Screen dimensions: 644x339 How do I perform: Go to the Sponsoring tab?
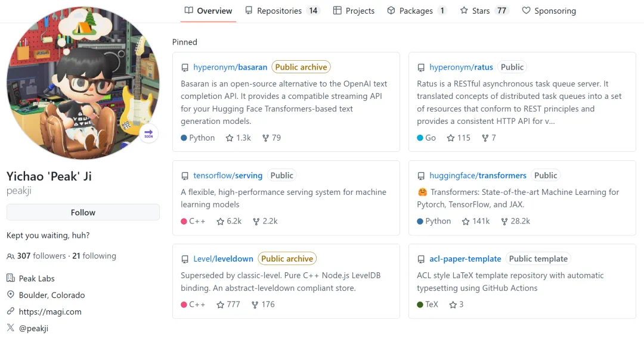pyautogui.click(x=549, y=11)
